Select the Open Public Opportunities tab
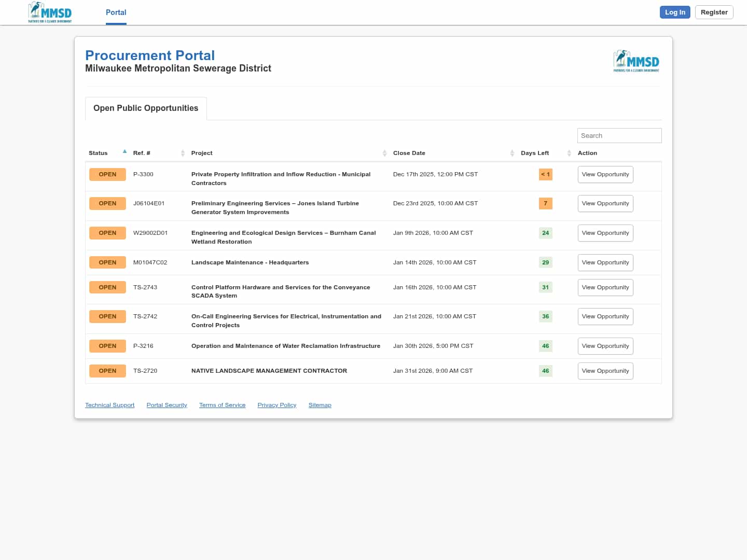Image resolution: width=747 pixels, height=560 pixels. (x=146, y=108)
